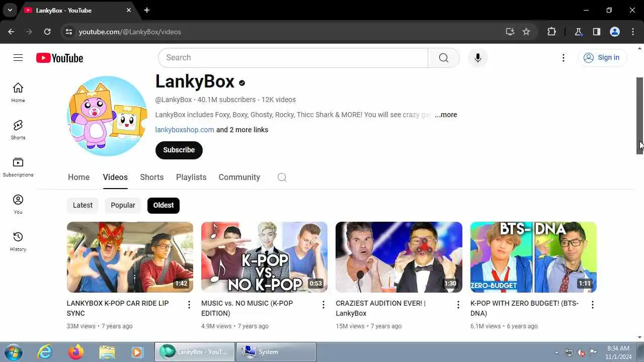Bookmark this tab with star icon
Screen dimensions: 644x362
[x=526, y=32]
